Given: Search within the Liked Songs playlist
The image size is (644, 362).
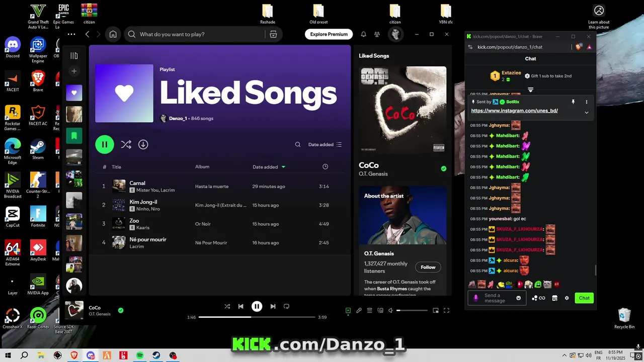Looking at the screenshot, I should tap(298, 144).
